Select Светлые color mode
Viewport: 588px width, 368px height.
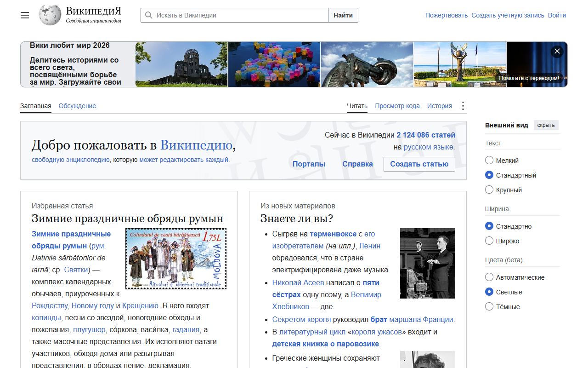click(489, 292)
